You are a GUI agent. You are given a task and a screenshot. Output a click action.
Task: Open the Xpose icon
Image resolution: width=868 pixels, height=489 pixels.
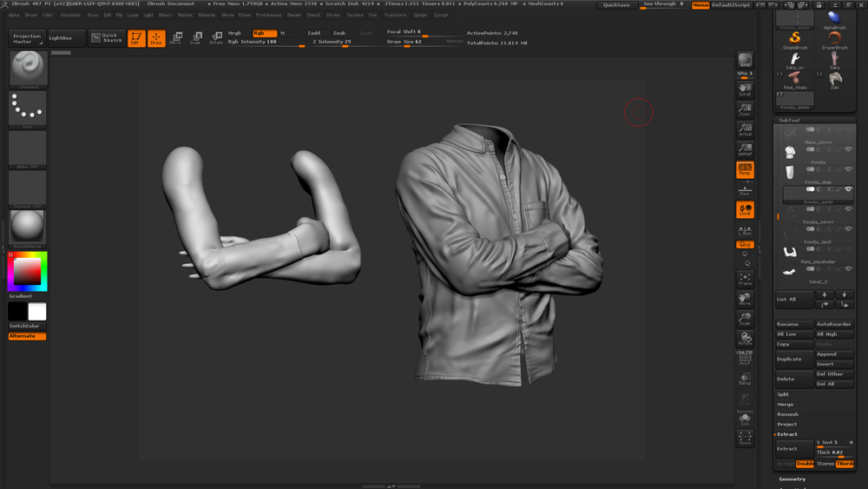(745, 439)
